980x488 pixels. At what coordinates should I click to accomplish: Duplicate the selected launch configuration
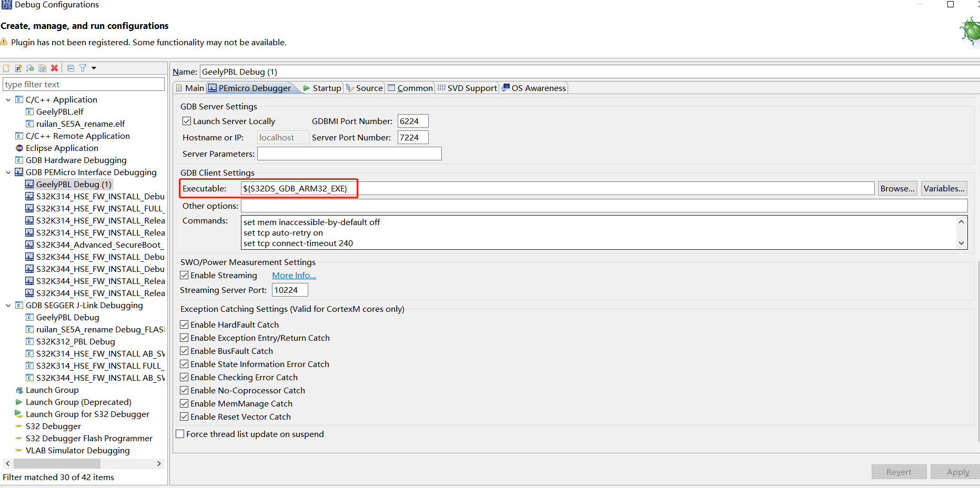(x=42, y=68)
